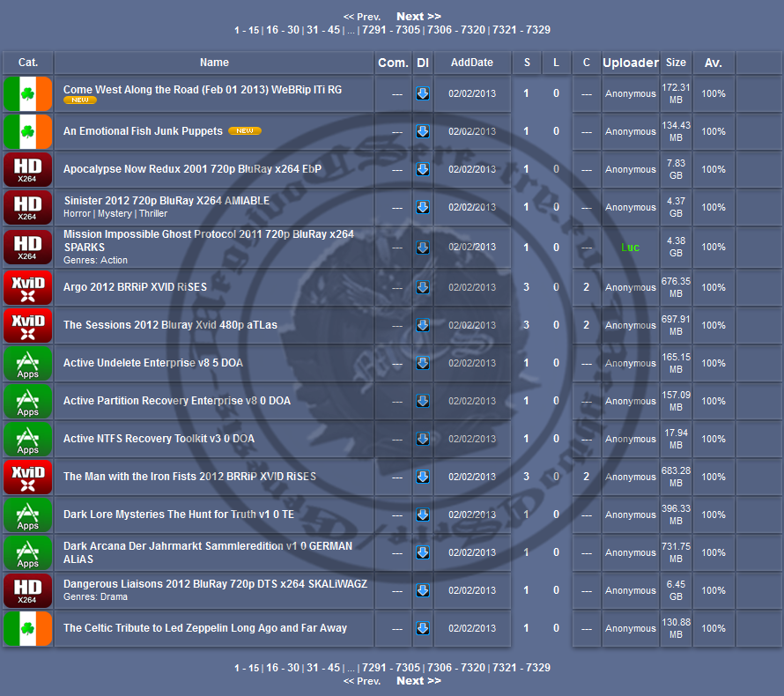Download Dark Lore Mysteries torrent
Screen dimensions: 784x696
[423, 515]
